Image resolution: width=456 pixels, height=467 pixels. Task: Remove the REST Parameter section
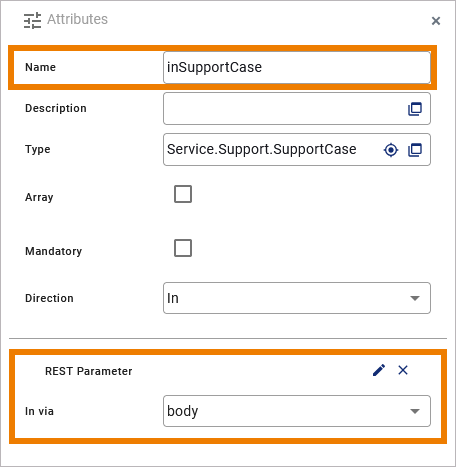pyautogui.click(x=403, y=370)
